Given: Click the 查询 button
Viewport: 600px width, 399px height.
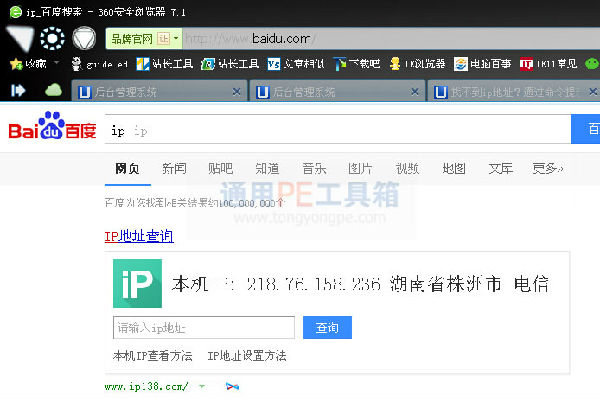Looking at the screenshot, I should click(x=327, y=327).
